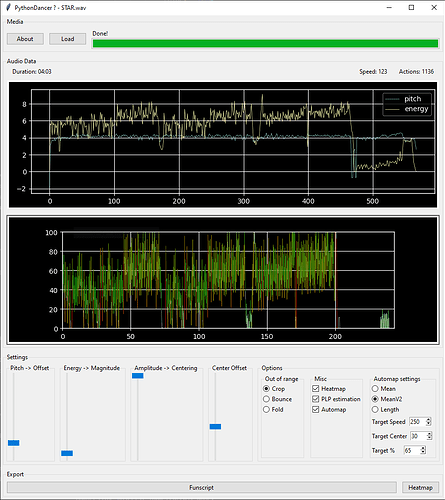Click the Target % input field

(412, 450)
